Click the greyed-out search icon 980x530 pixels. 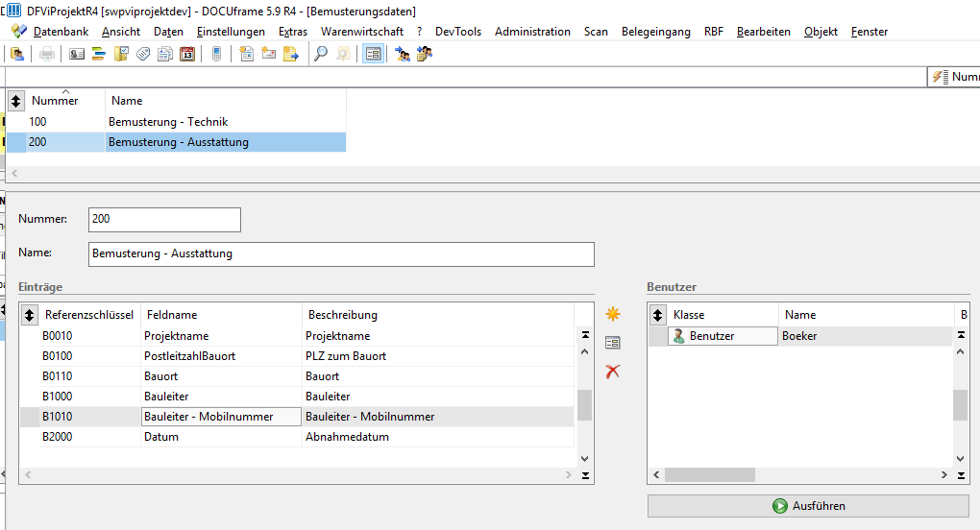click(343, 55)
